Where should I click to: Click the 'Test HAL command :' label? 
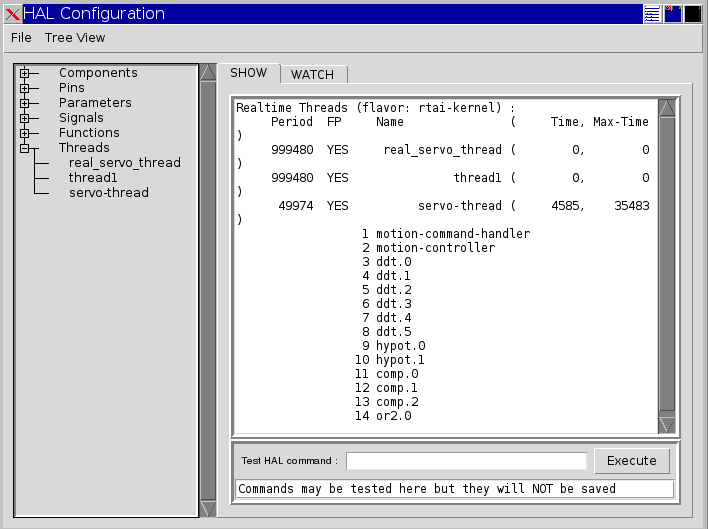point(289,461)
